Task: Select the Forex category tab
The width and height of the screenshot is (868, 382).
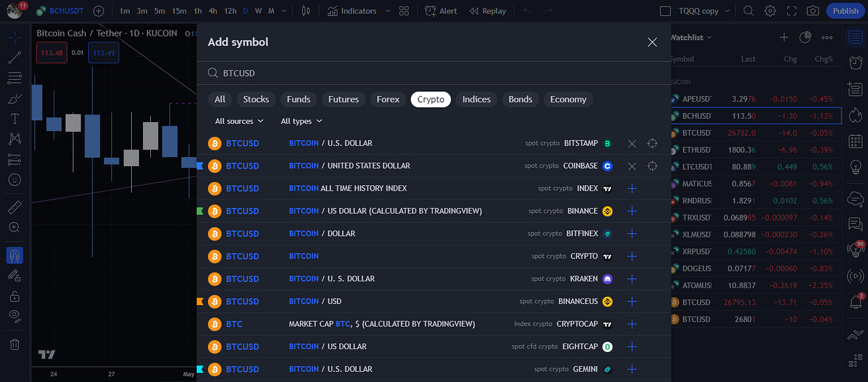Action: (x=388, y=100)
